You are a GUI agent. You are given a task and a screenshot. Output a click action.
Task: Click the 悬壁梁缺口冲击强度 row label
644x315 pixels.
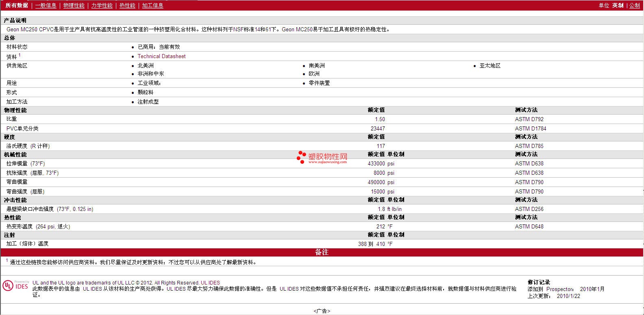coord(50,209)
